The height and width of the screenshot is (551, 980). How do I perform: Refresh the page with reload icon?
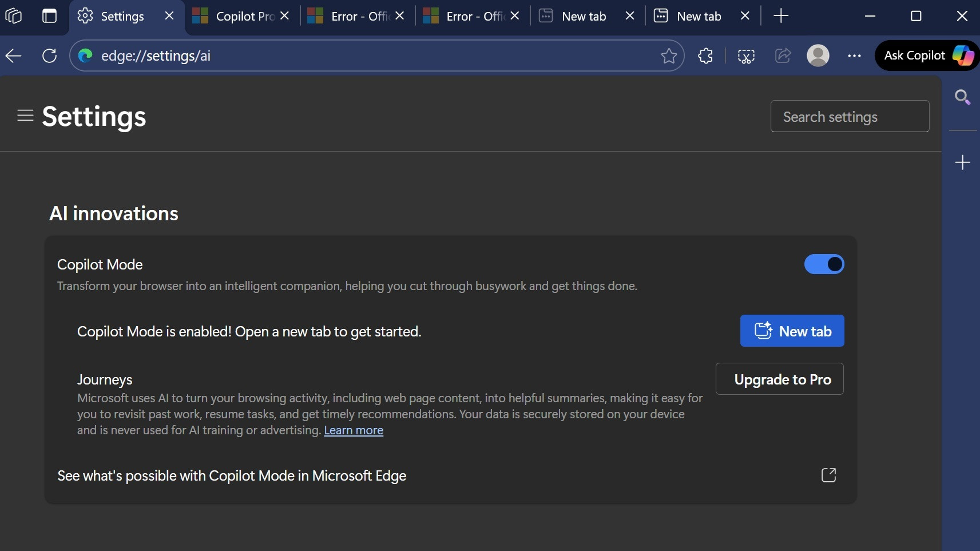click(50, 56)
